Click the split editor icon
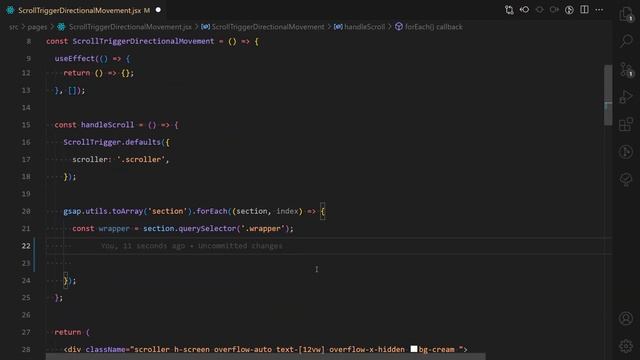Screen dimensions: 640x360 (x=584, y=10)
